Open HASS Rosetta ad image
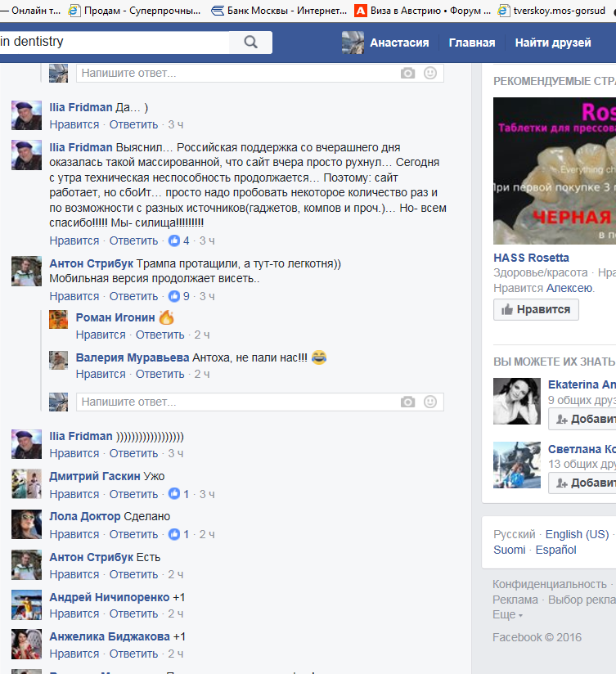 click(554, 172)
